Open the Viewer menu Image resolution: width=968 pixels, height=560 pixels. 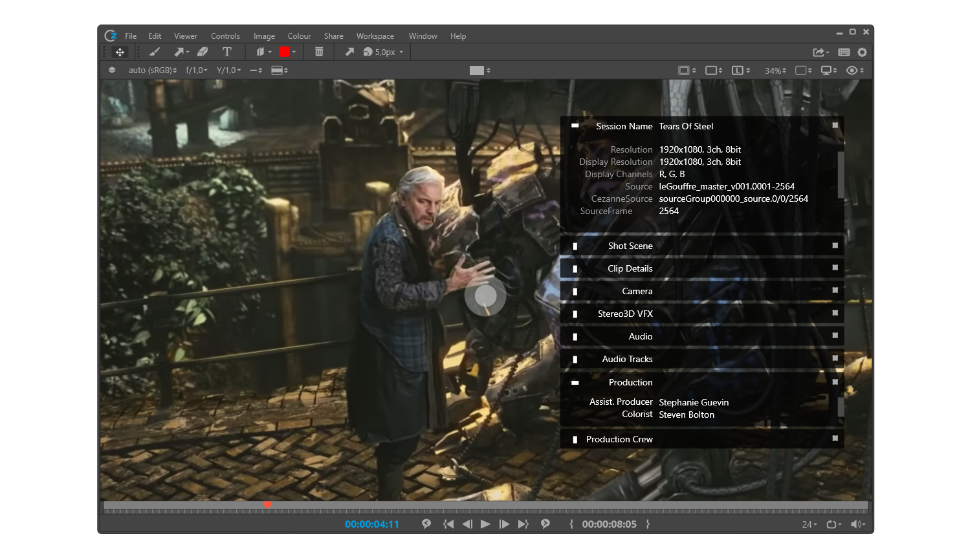[186, 36]
